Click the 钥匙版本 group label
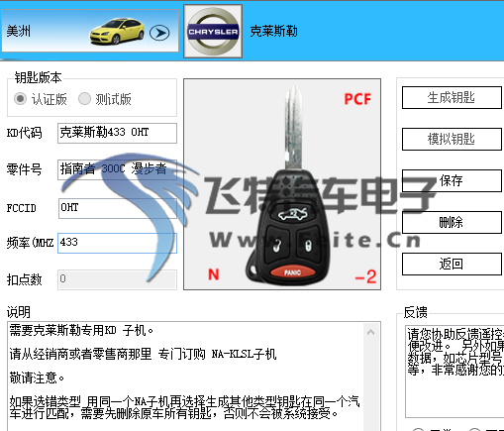504x431 pixels. click(x=38, y=77)
